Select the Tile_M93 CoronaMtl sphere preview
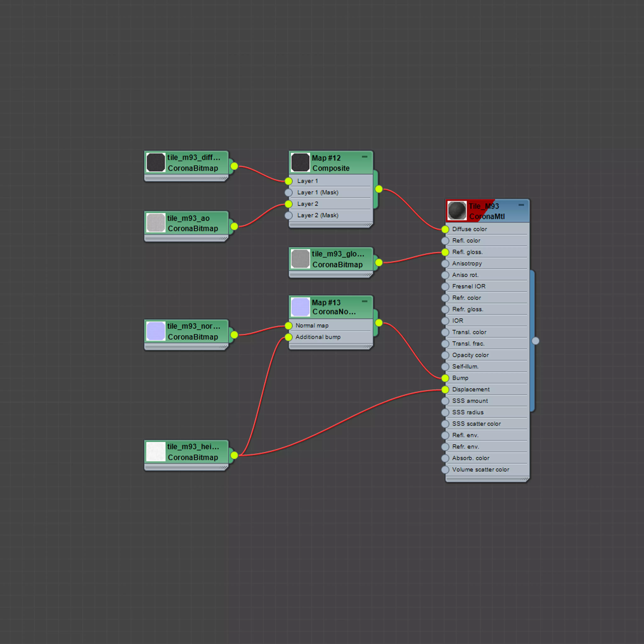This screenshot has width=644, height=644. click(x=457, y=211)
